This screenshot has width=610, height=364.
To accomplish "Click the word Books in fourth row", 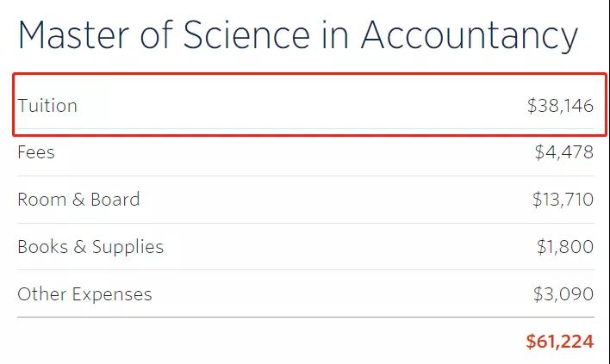I will 43,247.
